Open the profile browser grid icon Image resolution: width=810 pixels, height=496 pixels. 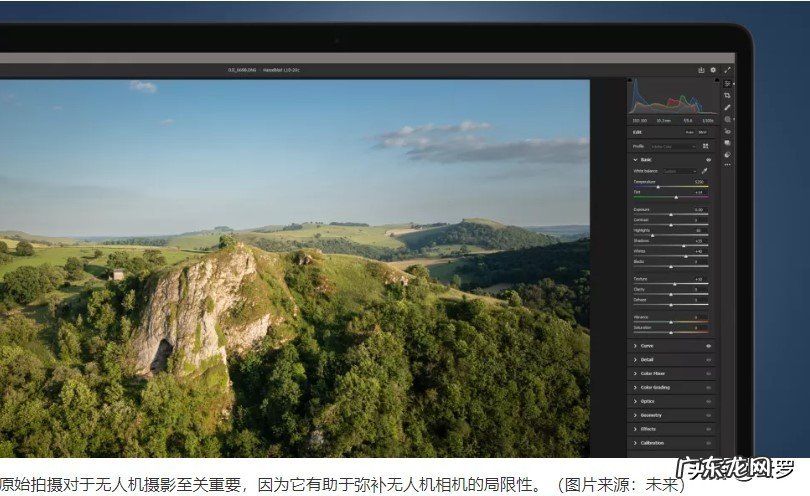click(706, 147)
